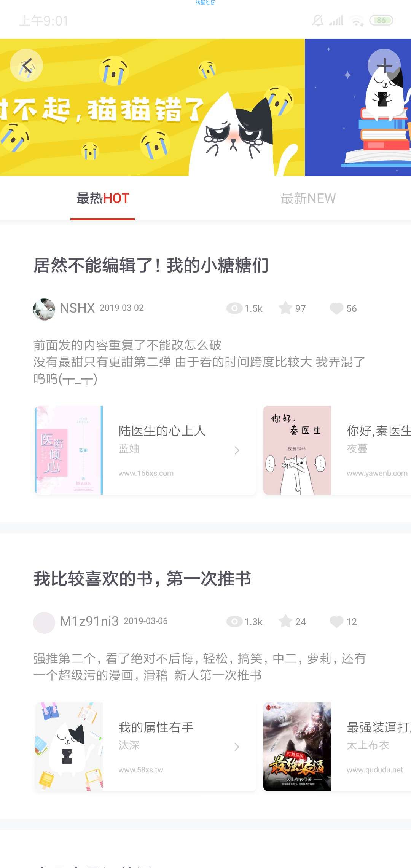Switch to the 最新NEW tab
411x868 pixels.
[x=308, y=198]
